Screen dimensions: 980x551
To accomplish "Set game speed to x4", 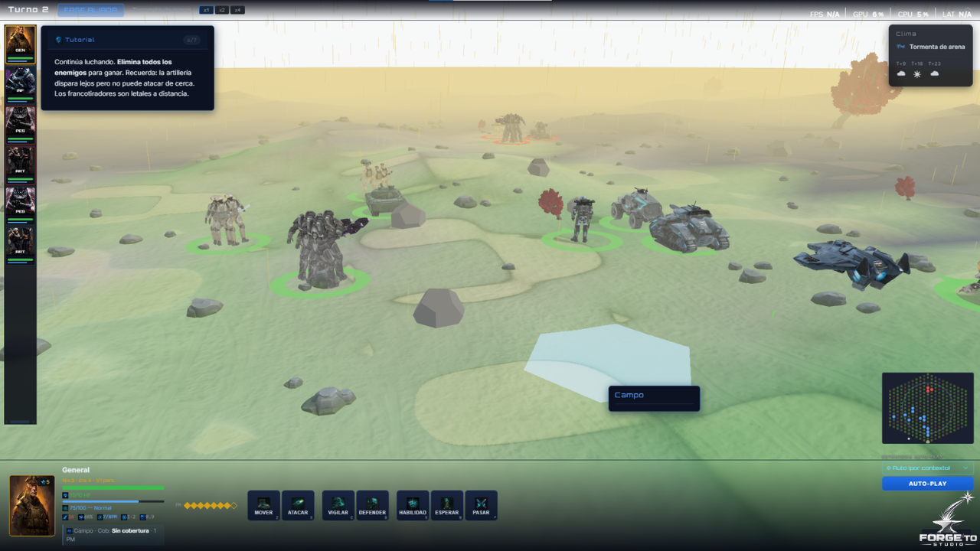I will click(x=237, y=10).
